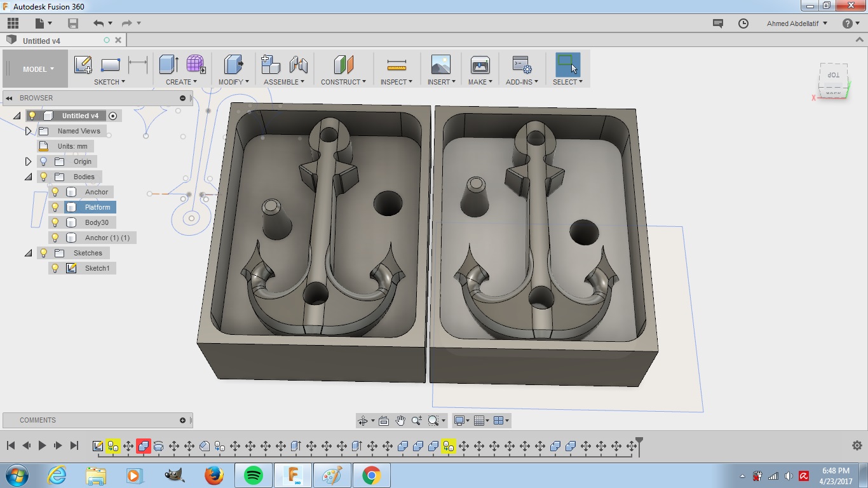Toggle visibility bulb of Anchor body
Image resolution: width=868 pixels, height=488 pixels.
(55, 192)
